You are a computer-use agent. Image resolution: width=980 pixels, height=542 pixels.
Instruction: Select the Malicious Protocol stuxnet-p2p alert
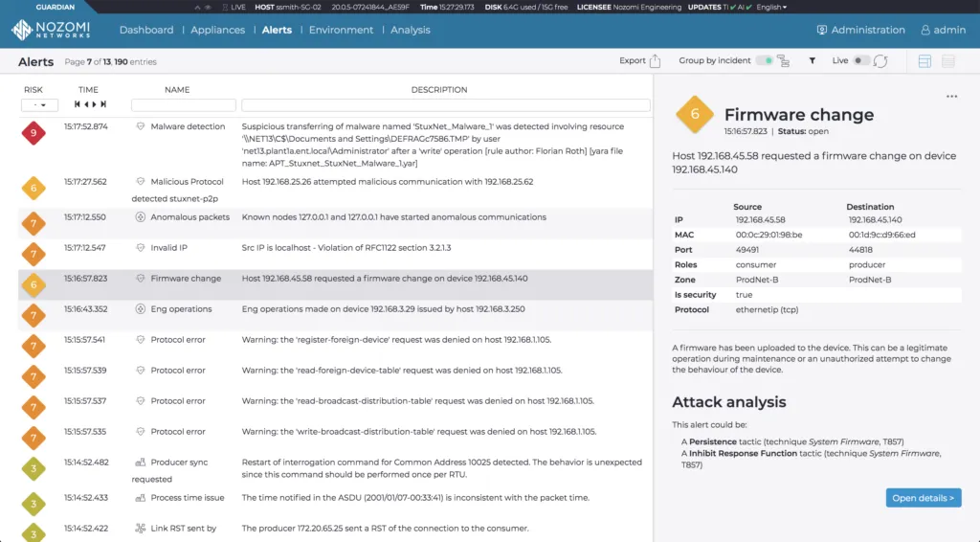coord(336,190)
